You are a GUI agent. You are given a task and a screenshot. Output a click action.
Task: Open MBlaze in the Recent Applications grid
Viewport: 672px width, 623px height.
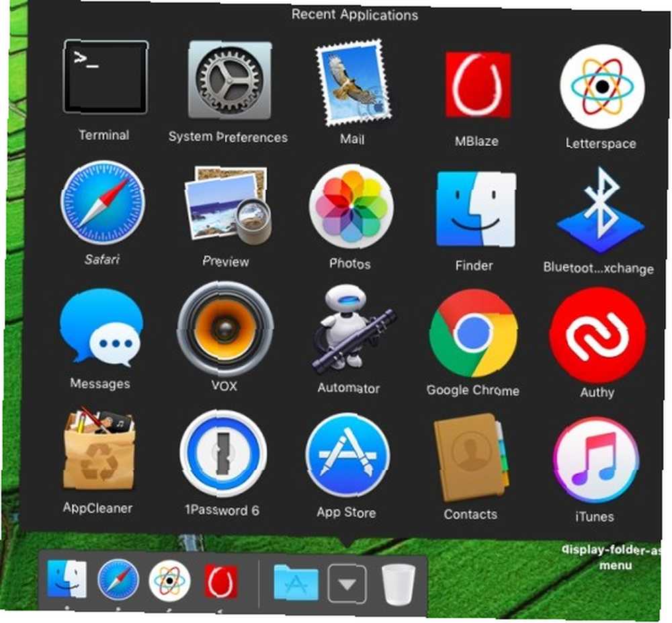click(478, 85)
